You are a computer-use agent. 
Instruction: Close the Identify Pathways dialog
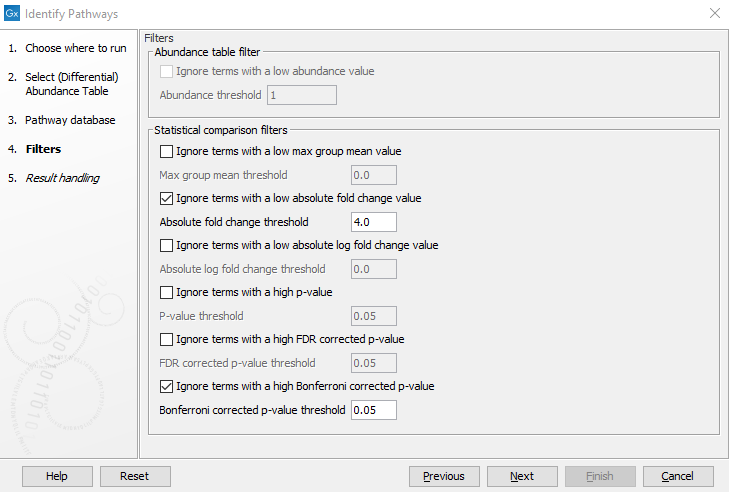pos(714,14)
